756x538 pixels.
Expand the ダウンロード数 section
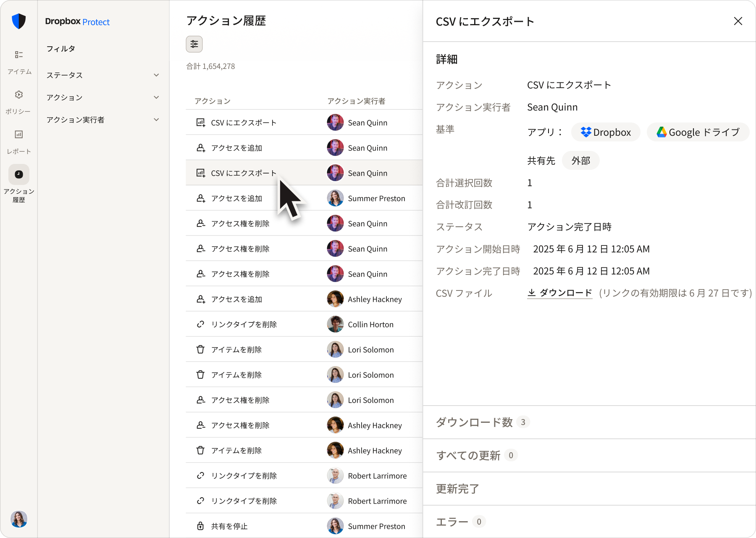589,422
